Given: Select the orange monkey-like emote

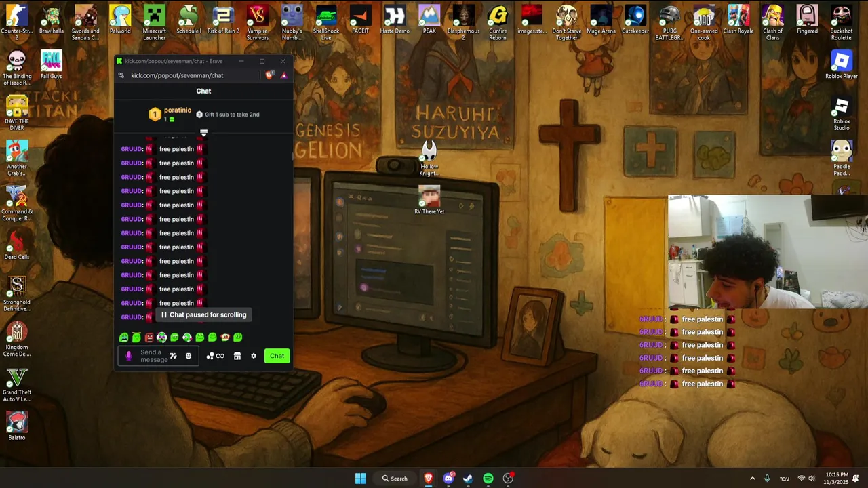Looking at the screenshot, I should (x=225, y=338).
